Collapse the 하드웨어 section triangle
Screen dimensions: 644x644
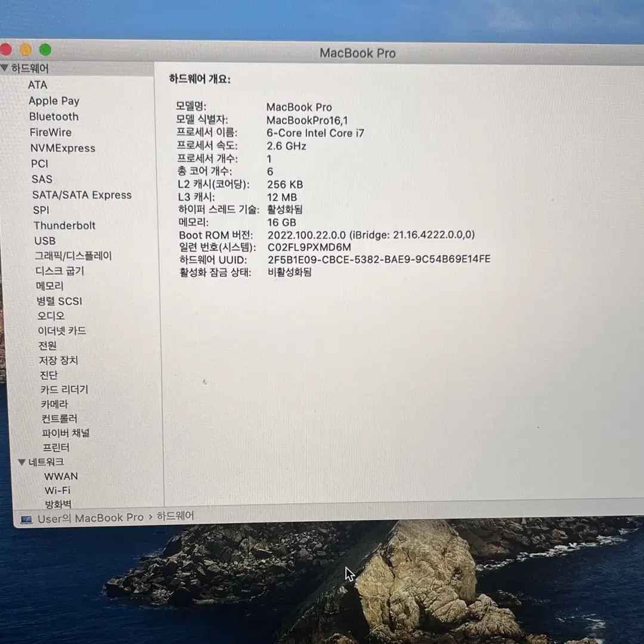tap(5, 68)
